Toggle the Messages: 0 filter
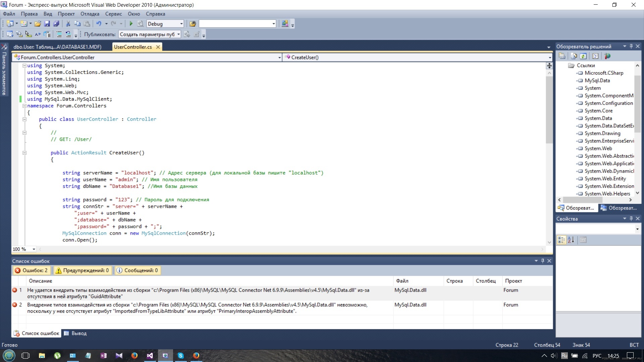 [138, 270]
